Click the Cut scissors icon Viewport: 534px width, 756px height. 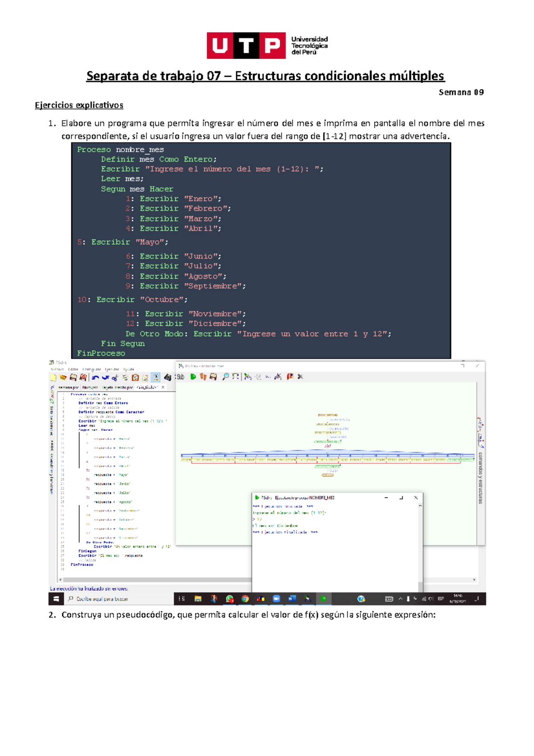click(115, 378)
